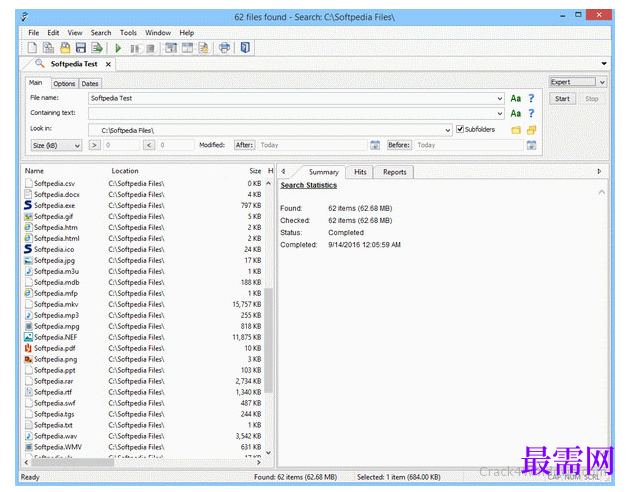This screenshot has width=633, height=492.
Task: Click the multiple folders browse icon
Action: coord(532,130)
